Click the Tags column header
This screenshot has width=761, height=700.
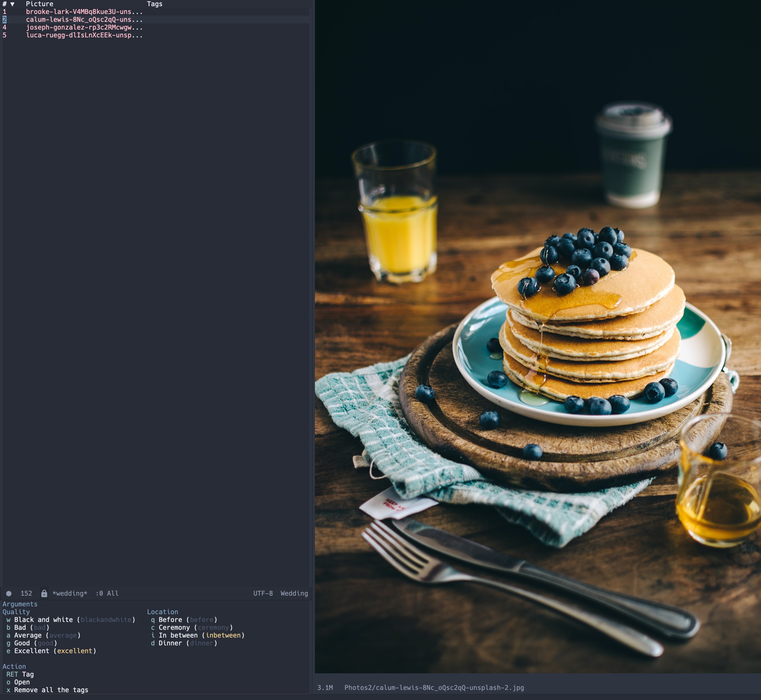tap(154, 4)
